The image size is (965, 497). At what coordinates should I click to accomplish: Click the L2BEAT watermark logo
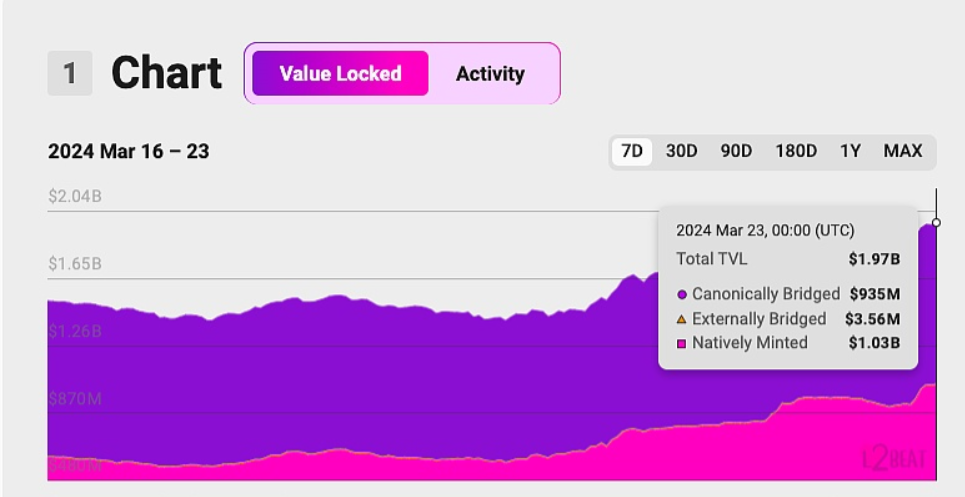click(x=893, y=459)
